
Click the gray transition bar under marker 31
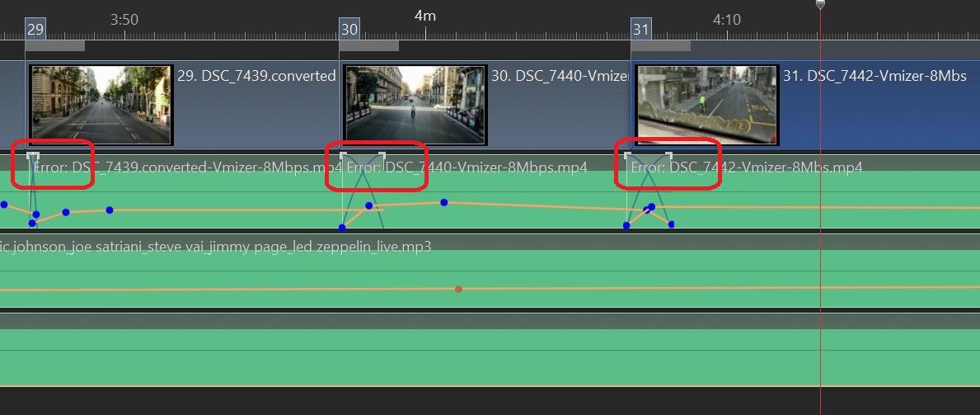[661, 45]
